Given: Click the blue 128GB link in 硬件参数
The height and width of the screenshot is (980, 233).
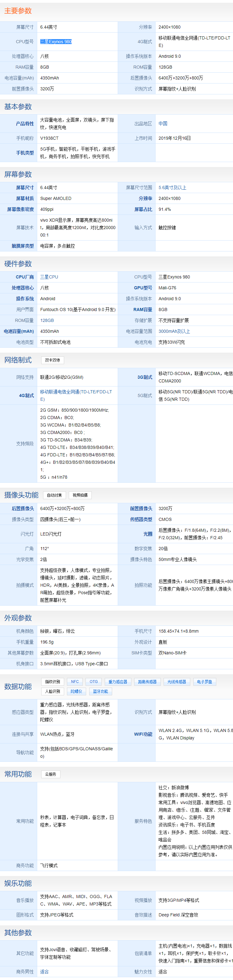Looking at the screenshot, I should pyautogui.click(x=47, y=320).
